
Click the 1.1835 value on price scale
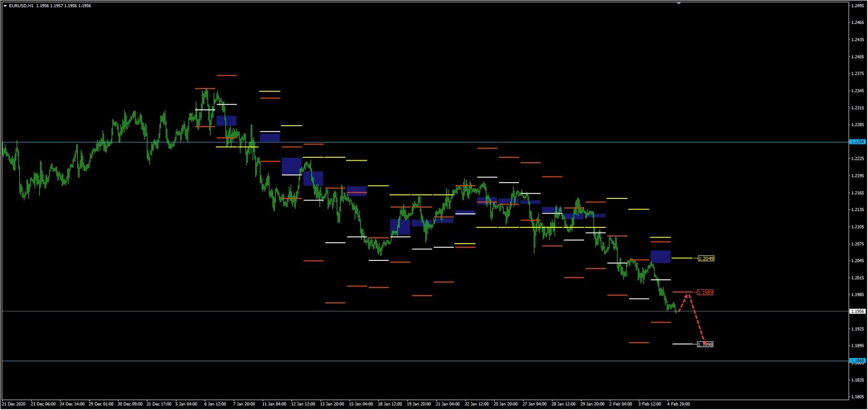(x=858, y=379)
